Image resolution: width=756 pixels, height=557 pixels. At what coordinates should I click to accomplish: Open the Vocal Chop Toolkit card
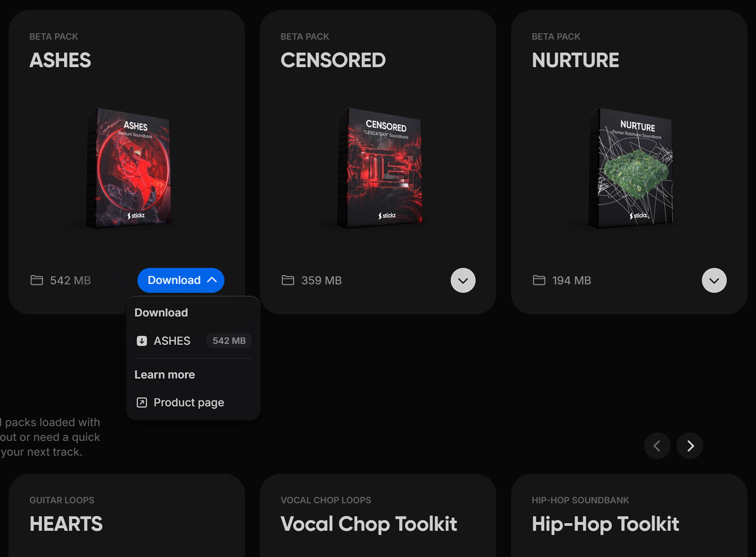(x=378, y=515)
